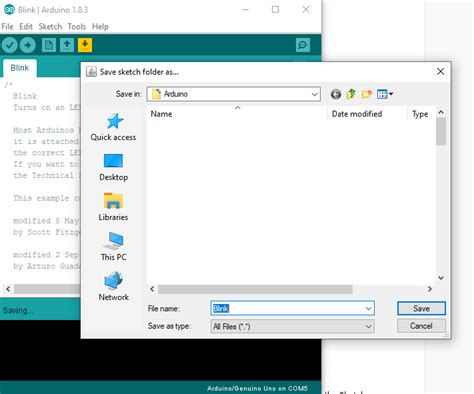Screen dimensions: 474x394
Task: Click the Arduino/Genuino Uno on COM5 status text
Action: (257, 388)
